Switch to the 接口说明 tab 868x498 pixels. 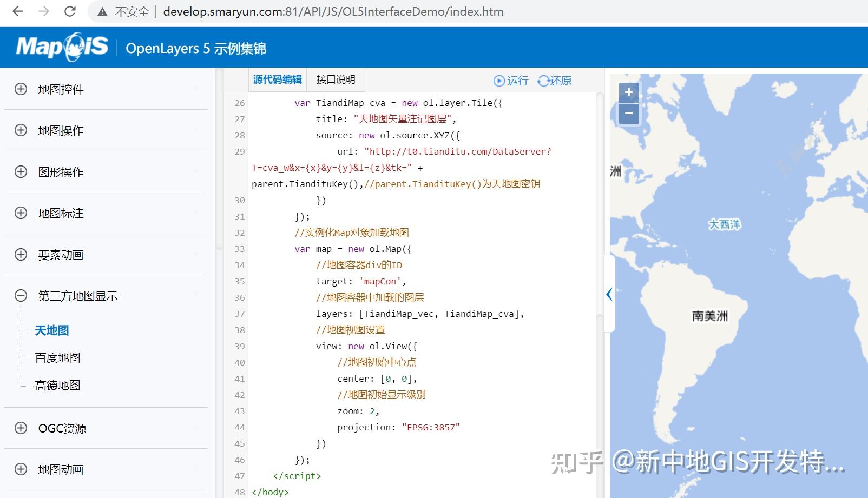coord(334,79)
